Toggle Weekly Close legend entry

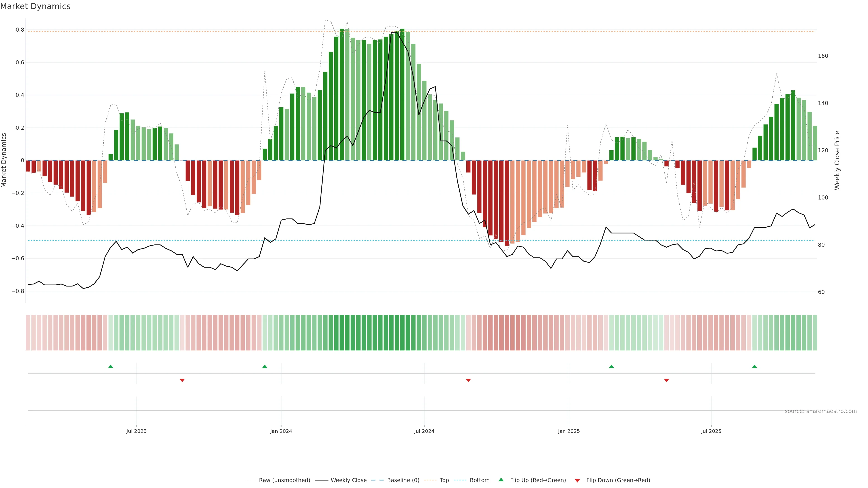tap(348, 480)
